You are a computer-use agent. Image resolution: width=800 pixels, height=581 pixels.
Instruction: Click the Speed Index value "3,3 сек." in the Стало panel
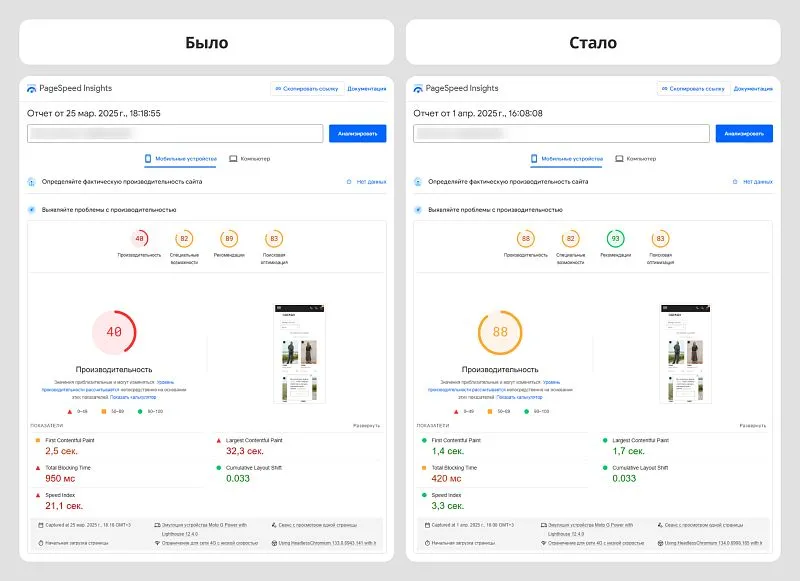tap(447, 506)
